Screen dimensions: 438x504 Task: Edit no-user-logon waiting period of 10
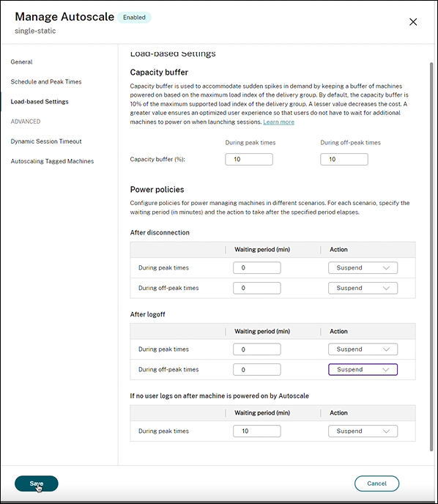tap(257, 431)
